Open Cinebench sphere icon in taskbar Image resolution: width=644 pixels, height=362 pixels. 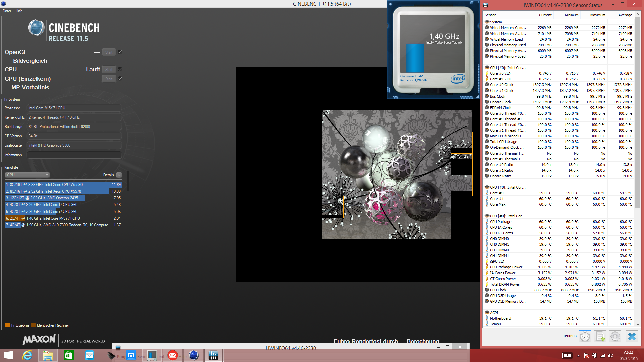coord(194,355)
